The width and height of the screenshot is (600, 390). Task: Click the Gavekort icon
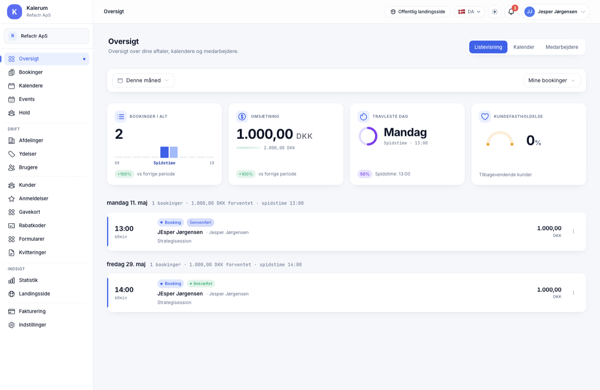click(x=11, y=212)
